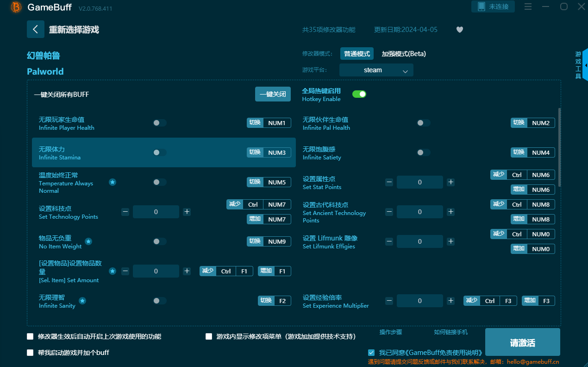Decrease Set Stat Points with minus

click(389, 182)
